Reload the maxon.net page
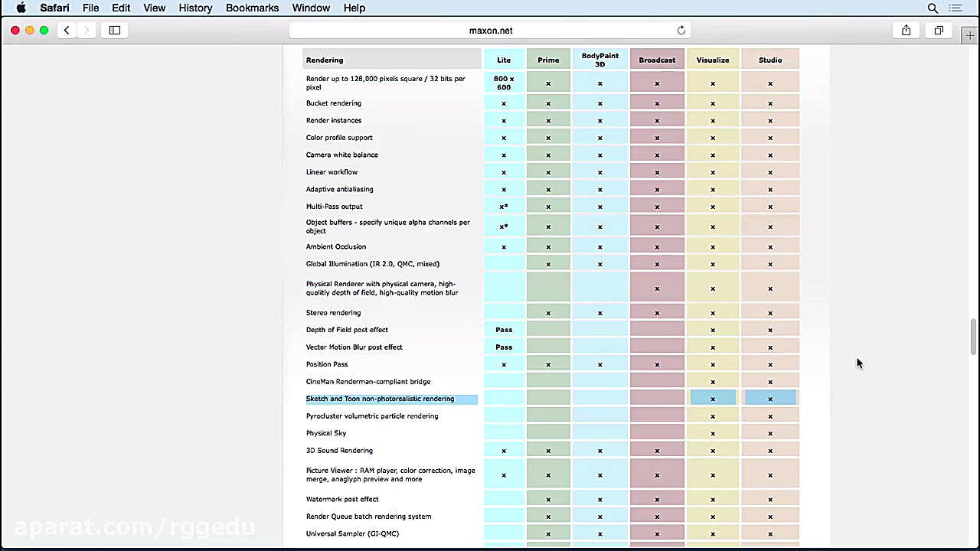The height and width of the screenshot is (551, 980). [x=681, y=31]
